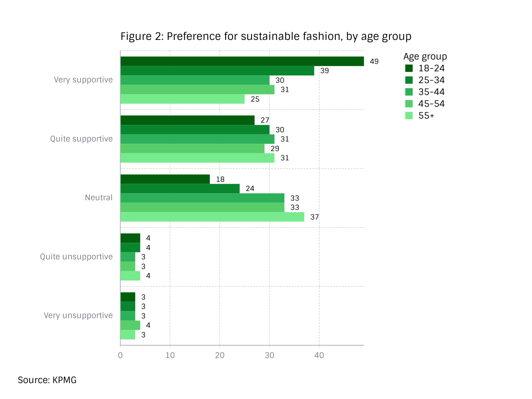Click the 35-44 legend color swatch
The width and height of the screenshot is (532, 399).
coord(409,92)
